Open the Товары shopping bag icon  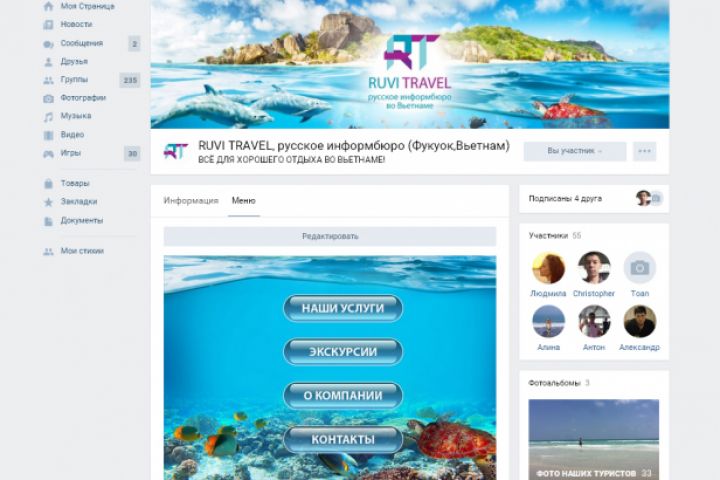click(48, 184)
